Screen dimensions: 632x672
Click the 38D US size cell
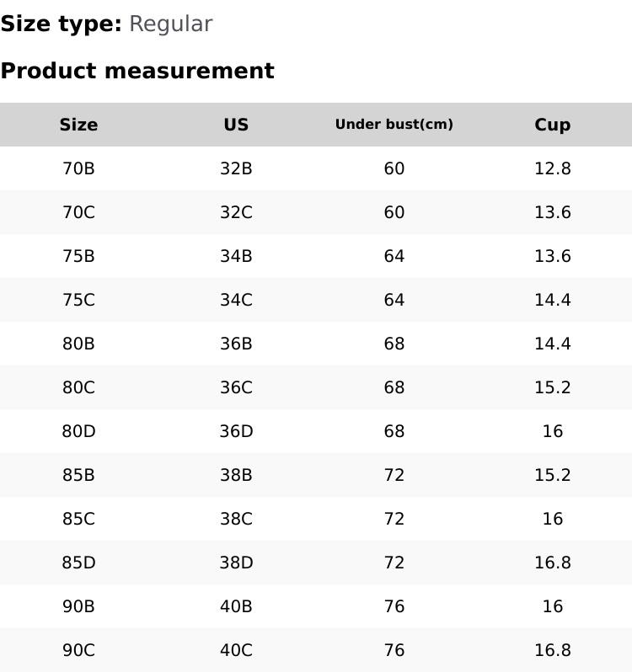(236, 563)
